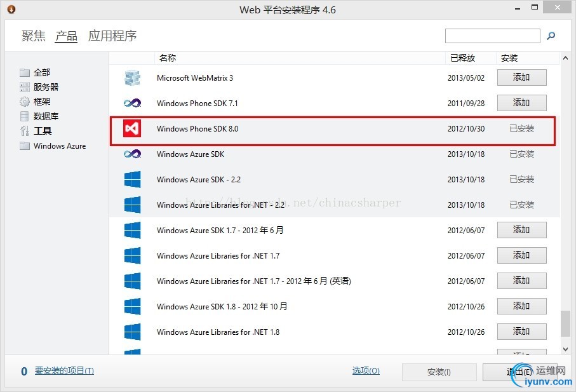Click the icon for Windows Azure Libraries for .NET - 2.2

(132, 205)
